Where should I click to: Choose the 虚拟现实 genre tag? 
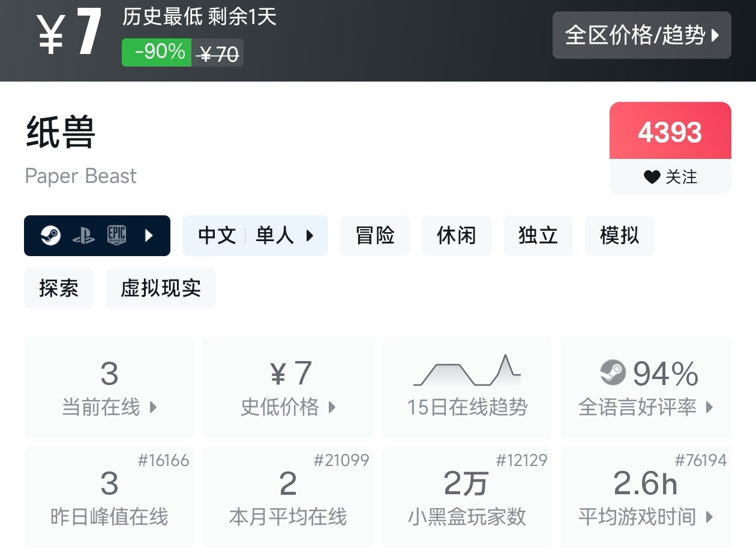[161, 288]
